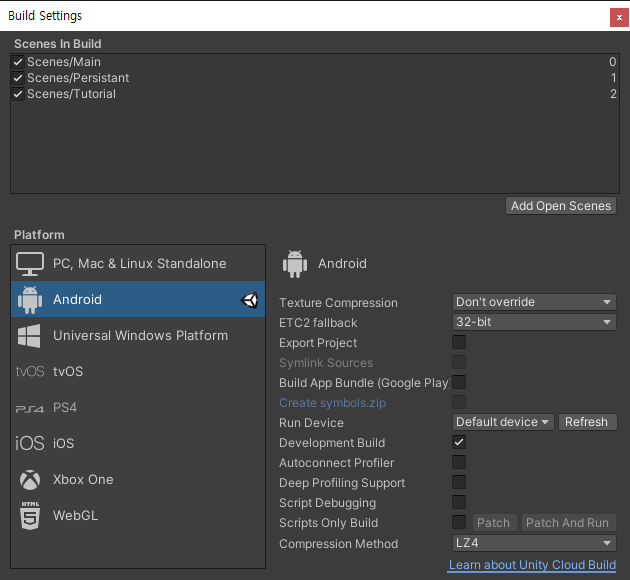Image resolution: width=630 pixels, height=580 pixels.
Task: Click the Patch button
Action: (494, 523)
